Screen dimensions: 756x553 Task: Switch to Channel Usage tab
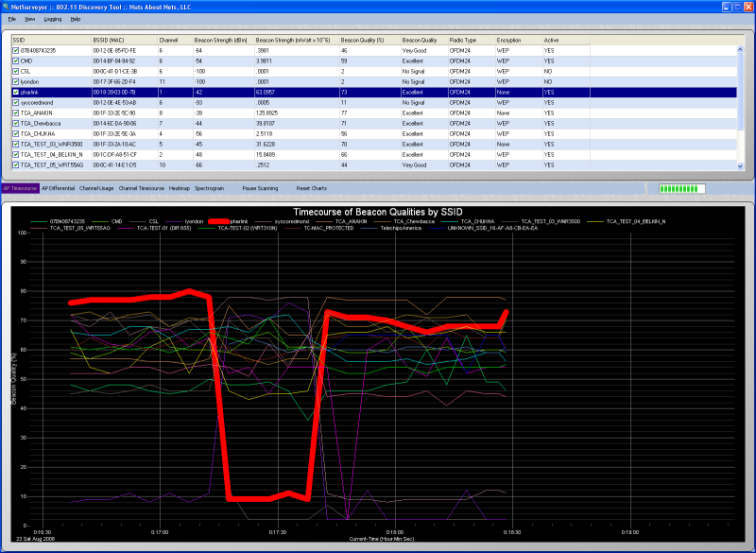(96, 188)
